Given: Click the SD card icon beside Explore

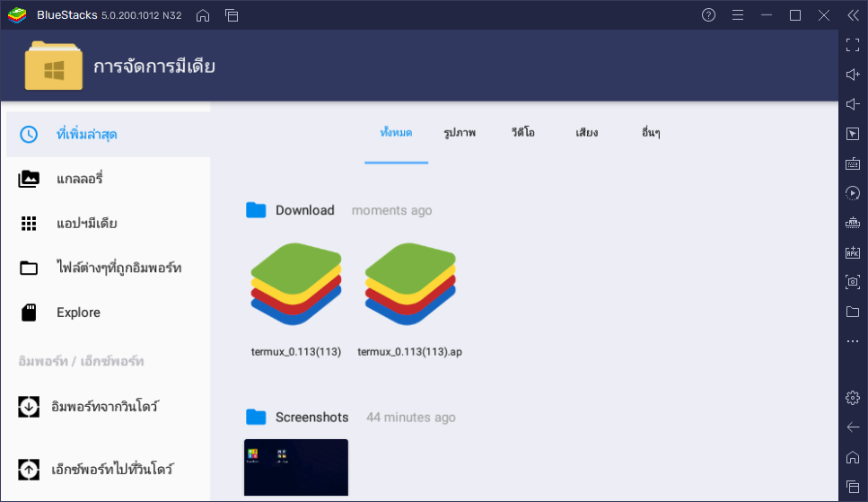Looking at the screenshot, I should 29,313.
